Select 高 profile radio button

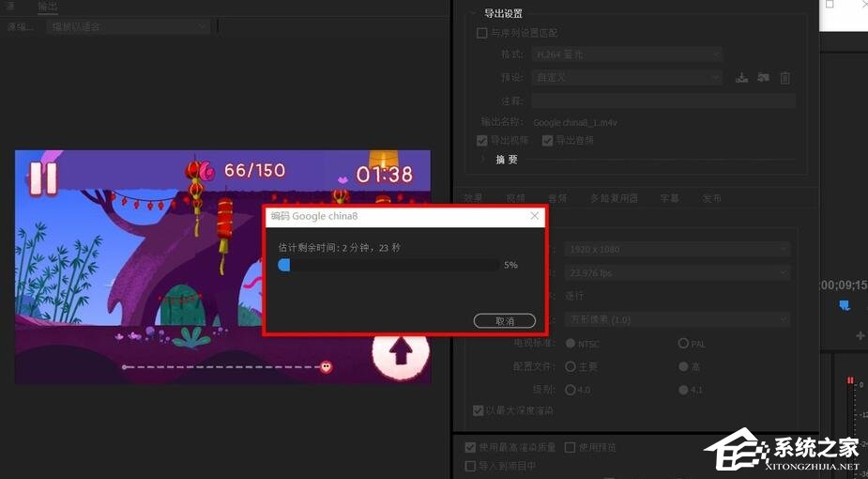(x=683, y=366)
